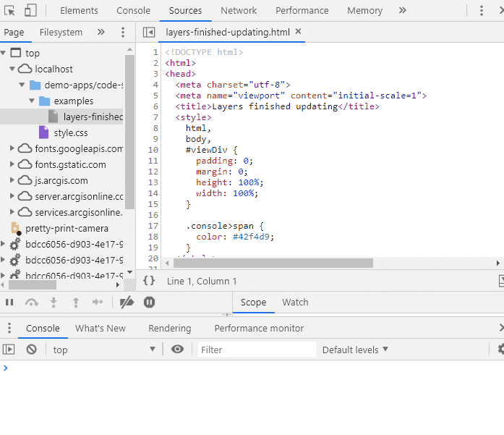
Task: Clear the console with the ban icon
Action: click(32, 350)
